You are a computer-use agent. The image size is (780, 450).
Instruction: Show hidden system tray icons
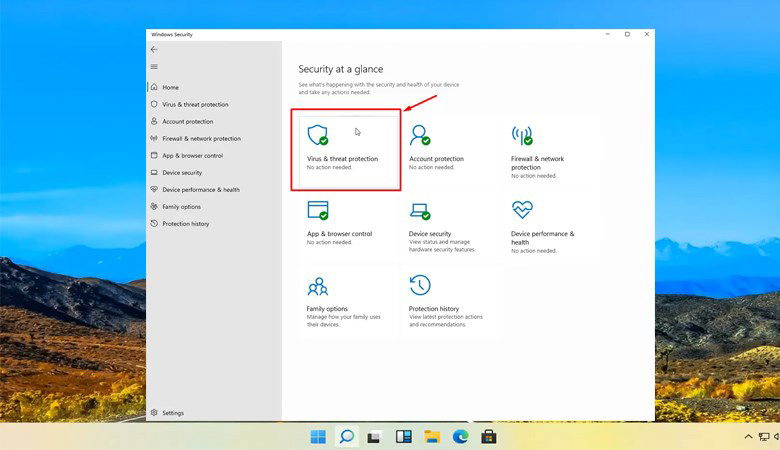pos(748,437)
